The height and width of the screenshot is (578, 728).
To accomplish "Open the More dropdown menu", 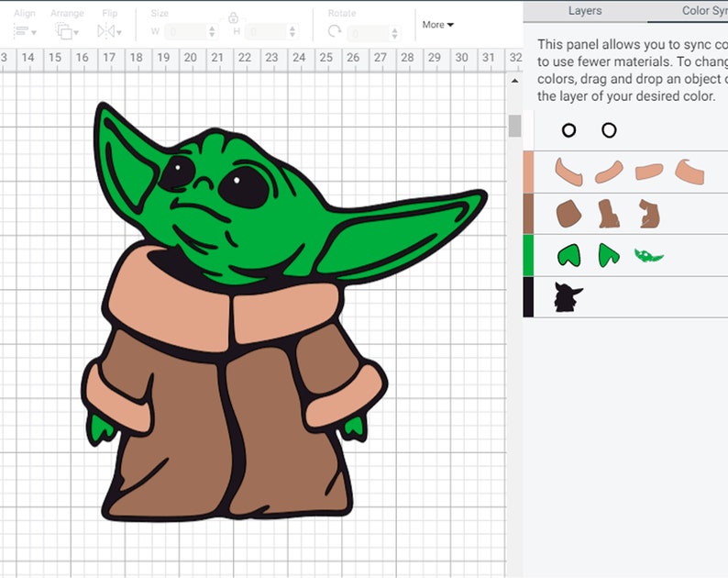I will 438,25.
